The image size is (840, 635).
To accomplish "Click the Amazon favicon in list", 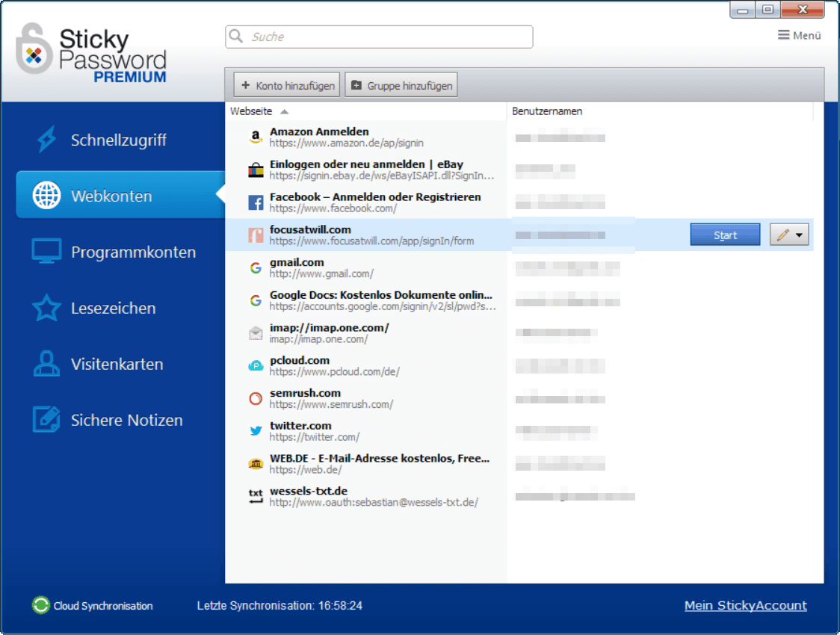I will pyautogui.click(x=256, y=137).
